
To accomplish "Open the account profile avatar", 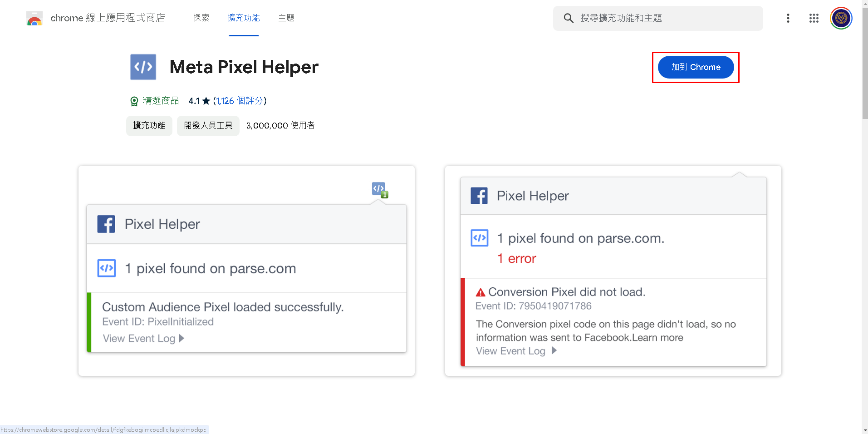I will (841, 18).
